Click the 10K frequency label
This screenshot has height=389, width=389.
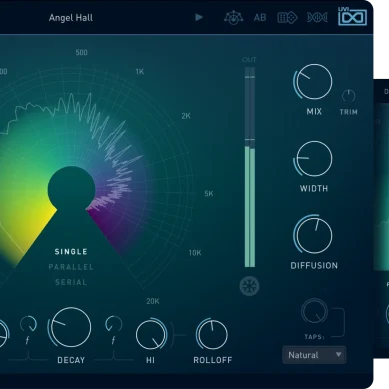[195, 253]
